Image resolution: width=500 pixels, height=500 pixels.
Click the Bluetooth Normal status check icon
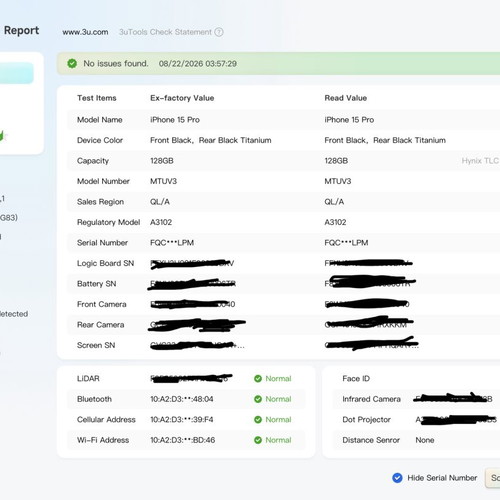pyautogui.click(x=258, y=399)
